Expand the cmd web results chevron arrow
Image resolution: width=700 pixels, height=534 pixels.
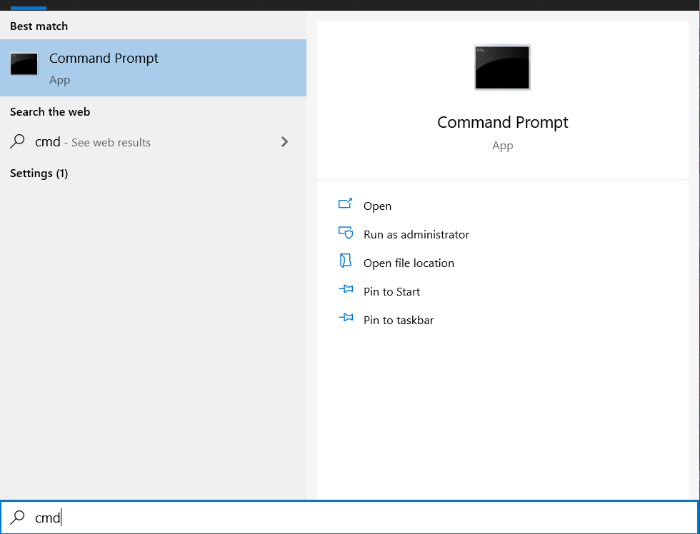pos(284,142)
